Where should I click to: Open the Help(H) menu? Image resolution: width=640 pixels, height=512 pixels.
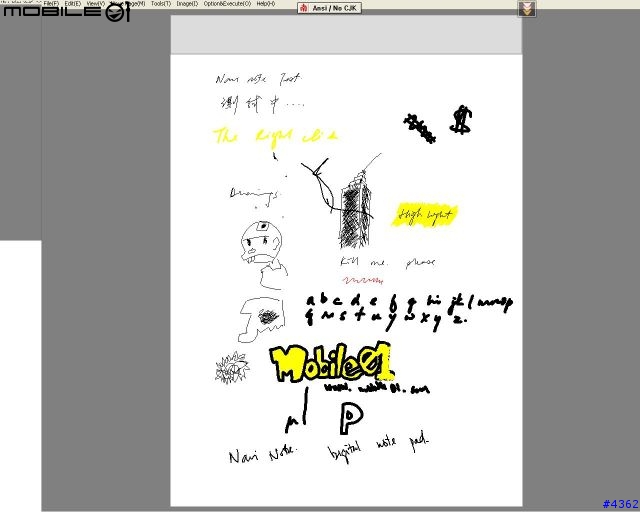coord(266,4)
